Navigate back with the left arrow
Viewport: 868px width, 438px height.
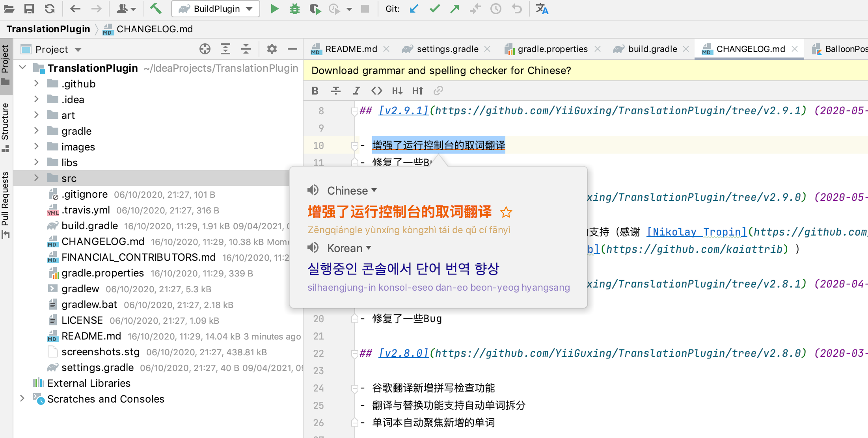(75, 9)
